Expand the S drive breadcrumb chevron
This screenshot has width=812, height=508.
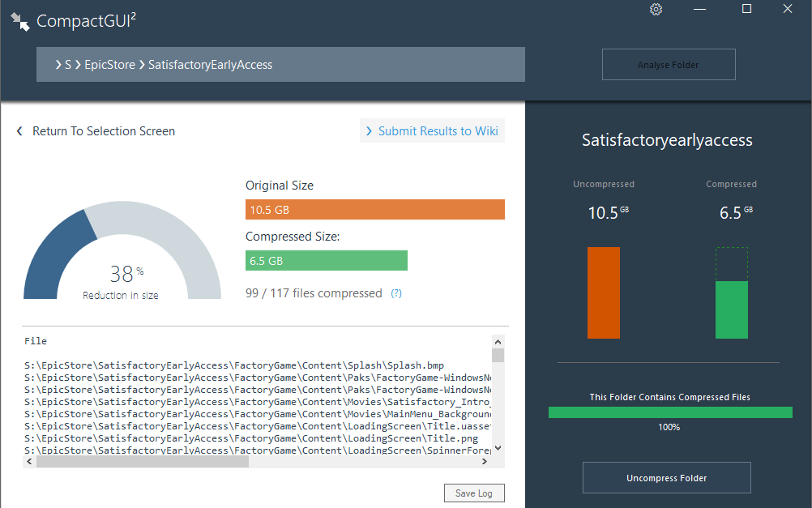coord(58,64)
